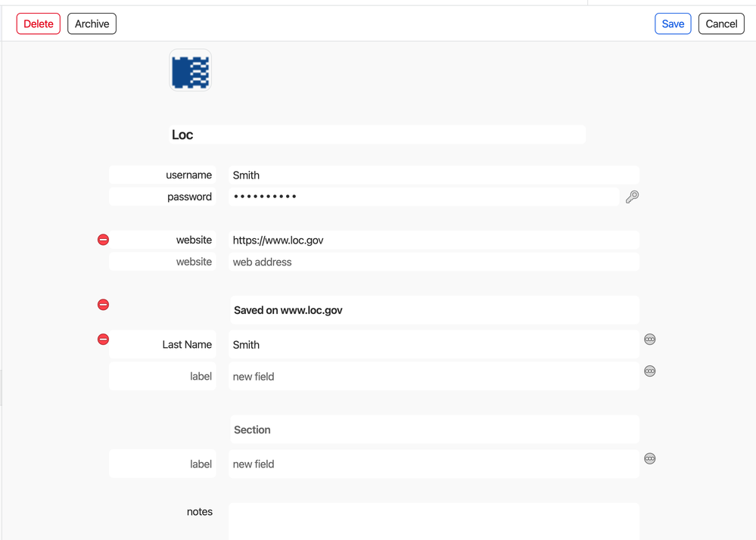Open the password generator key icon
The height and width of the screenshot is (540, 756).
[x=632, y=197]
